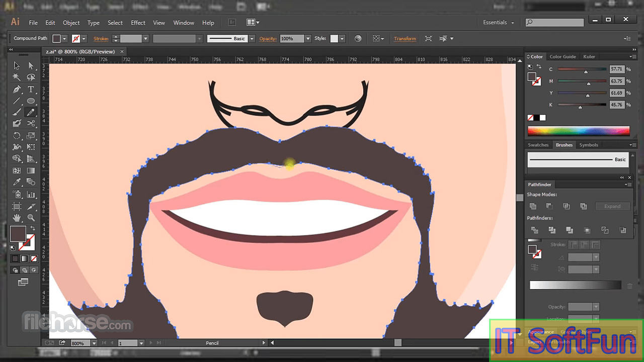
Task: Activate the Scale tool
Action: 31,136
